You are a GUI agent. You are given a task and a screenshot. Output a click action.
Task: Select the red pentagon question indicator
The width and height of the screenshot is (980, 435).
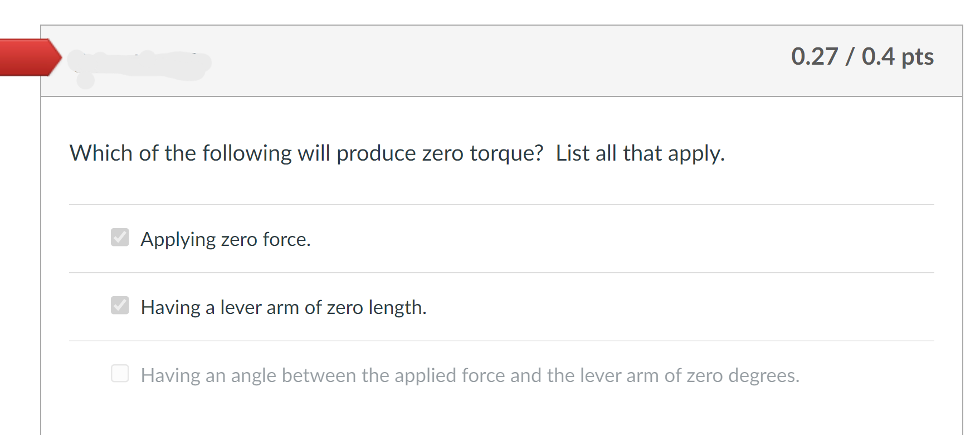28,58
